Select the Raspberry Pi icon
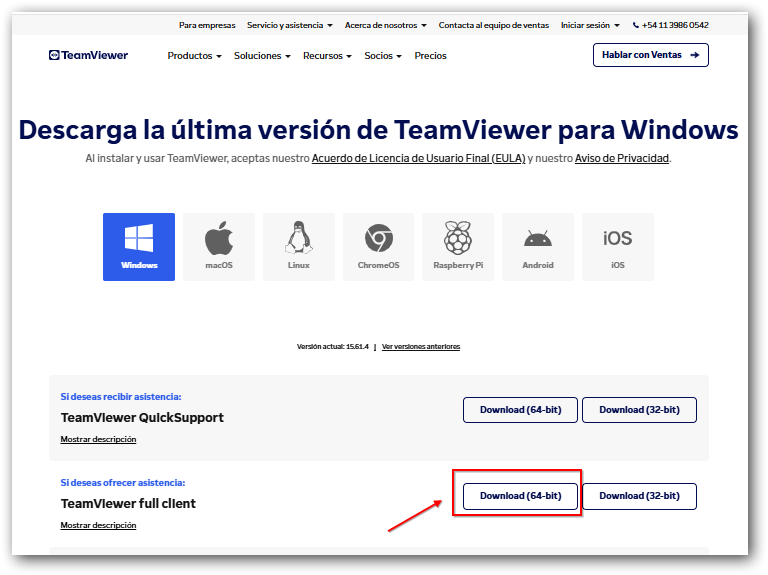The width and height of the screenshot is (768, 575). 458,246
